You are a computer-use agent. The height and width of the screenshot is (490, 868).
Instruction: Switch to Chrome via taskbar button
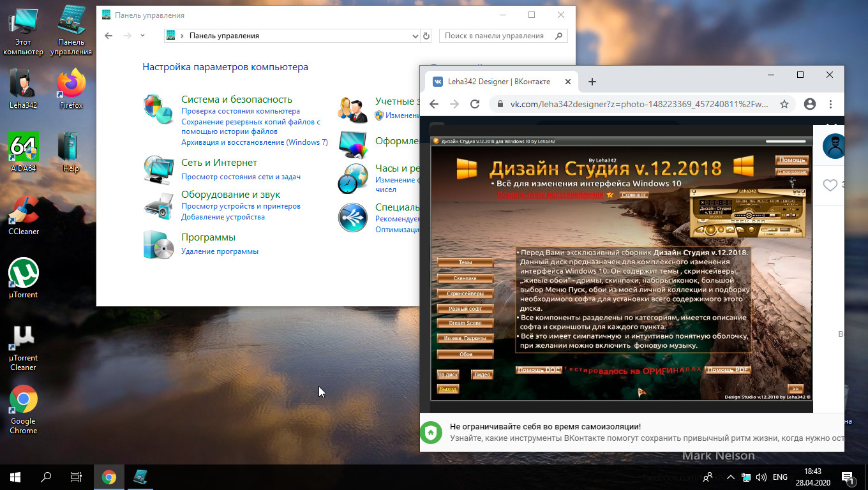click(109, 477)
